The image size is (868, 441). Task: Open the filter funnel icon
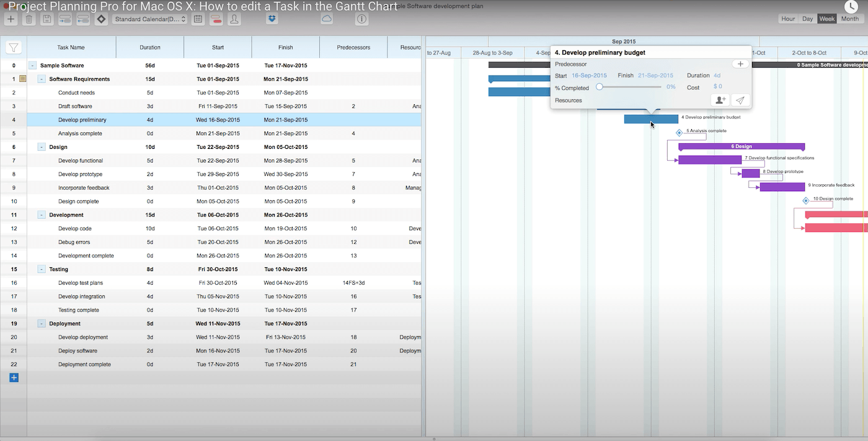pyautogui.click(x=14, y=47)
